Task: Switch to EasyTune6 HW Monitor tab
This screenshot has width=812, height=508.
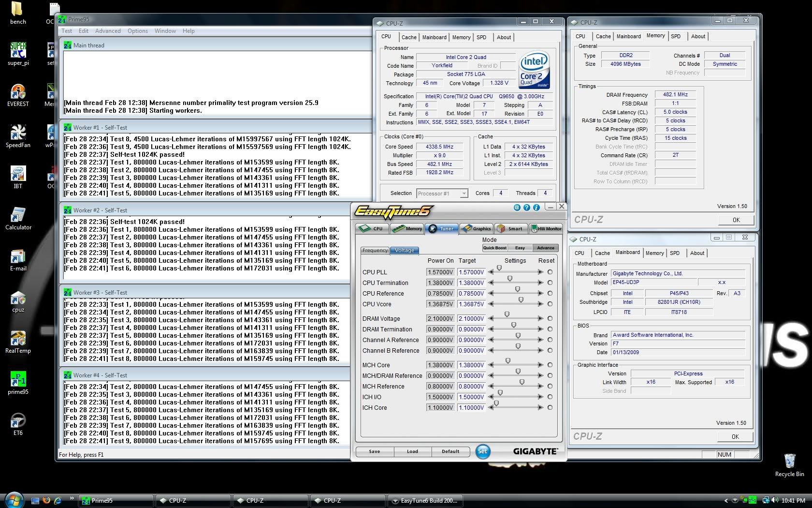Action: pos(546,228)
